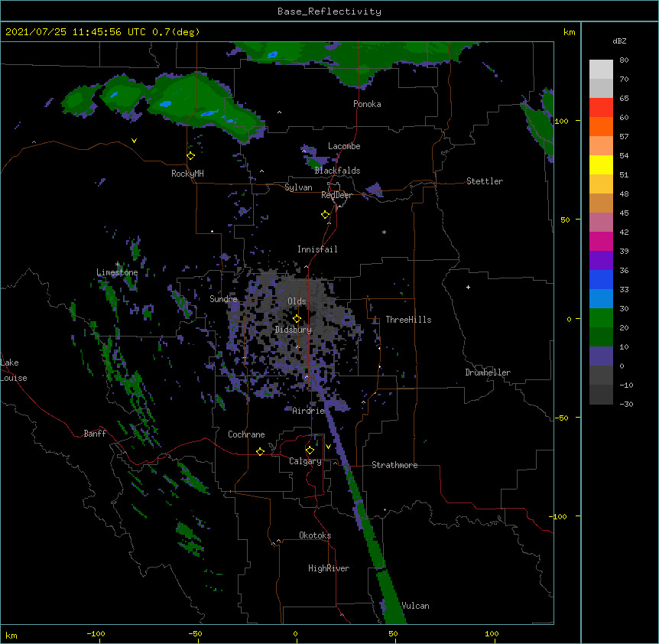Select the purple 39-36 dBZ legend swatch
The width and height of the screenshot is (659, 644).
pos(601,260)
